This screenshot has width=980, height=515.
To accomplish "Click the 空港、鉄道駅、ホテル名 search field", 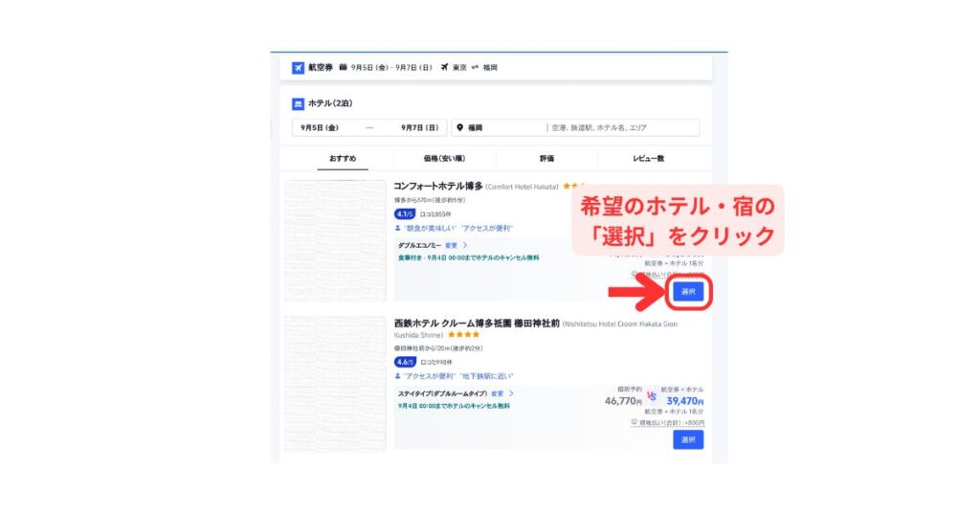I will (622, 127).
